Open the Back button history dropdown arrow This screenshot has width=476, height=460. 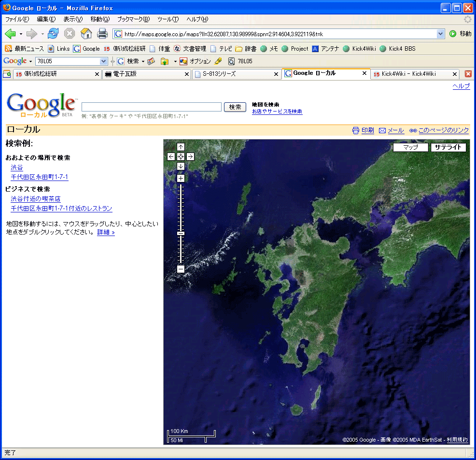pos(21,34)
